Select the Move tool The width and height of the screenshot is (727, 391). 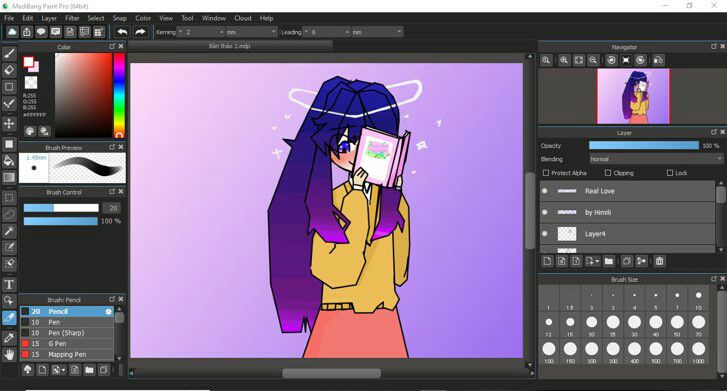(x=9, y=123)
